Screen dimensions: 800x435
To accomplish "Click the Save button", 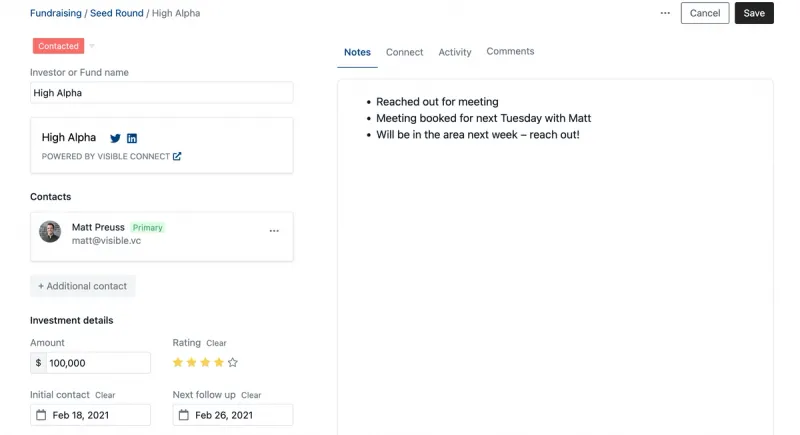I will click(x=754, y=13).
